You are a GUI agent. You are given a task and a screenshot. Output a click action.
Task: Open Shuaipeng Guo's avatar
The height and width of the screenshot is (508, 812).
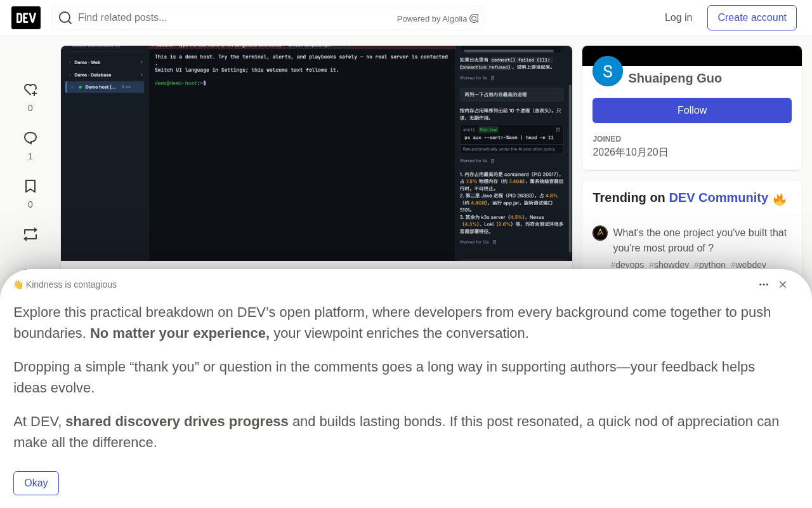pos(608,71)
